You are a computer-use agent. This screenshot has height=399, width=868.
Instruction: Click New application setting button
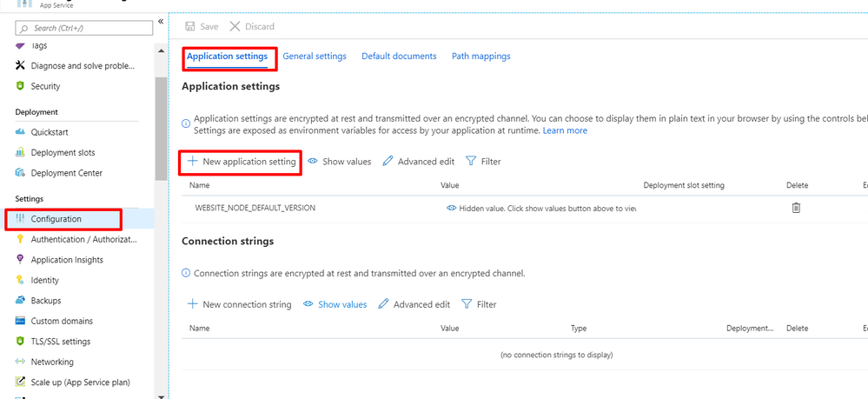pyautogui.click(x=242, y=162)
